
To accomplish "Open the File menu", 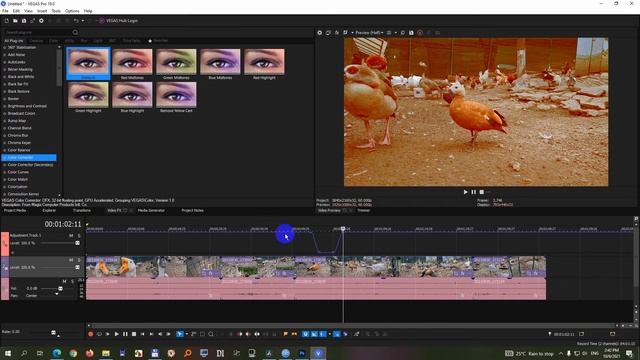I will (5, 11).
